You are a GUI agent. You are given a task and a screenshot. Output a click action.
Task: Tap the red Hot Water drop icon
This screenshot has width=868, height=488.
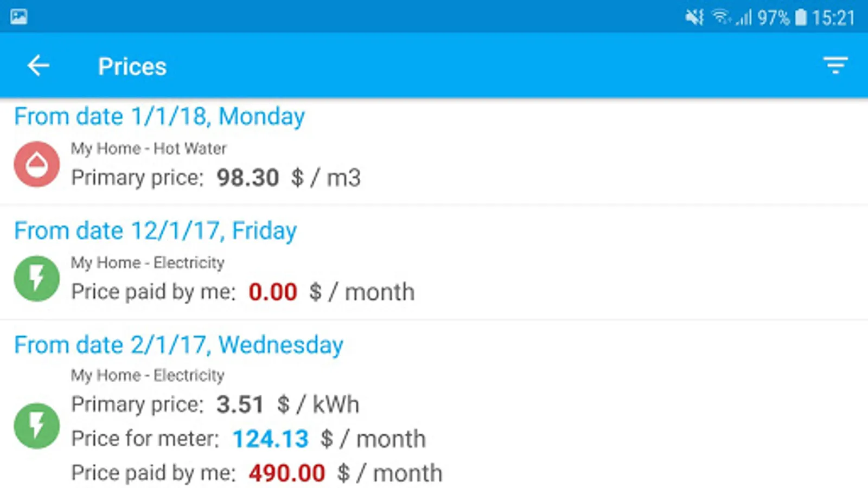(x=37, y=164)
